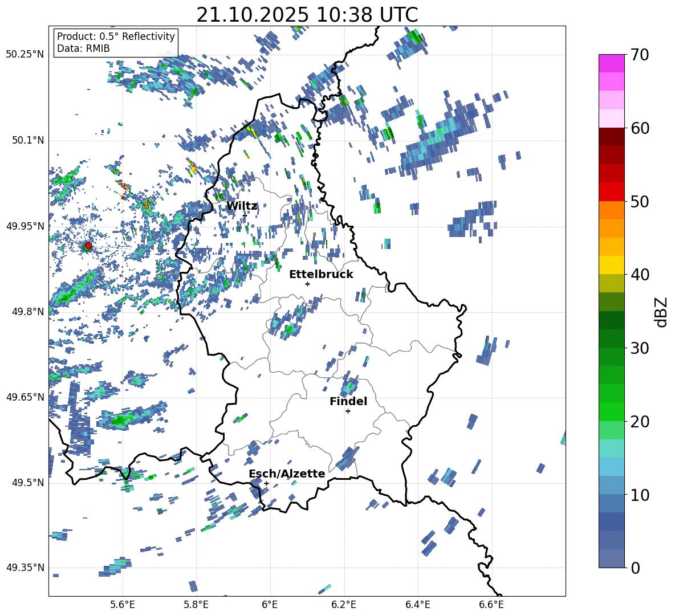Click the 49.65°N latitude label
Viewport: 675px width, 616px height.
(25, 397)
